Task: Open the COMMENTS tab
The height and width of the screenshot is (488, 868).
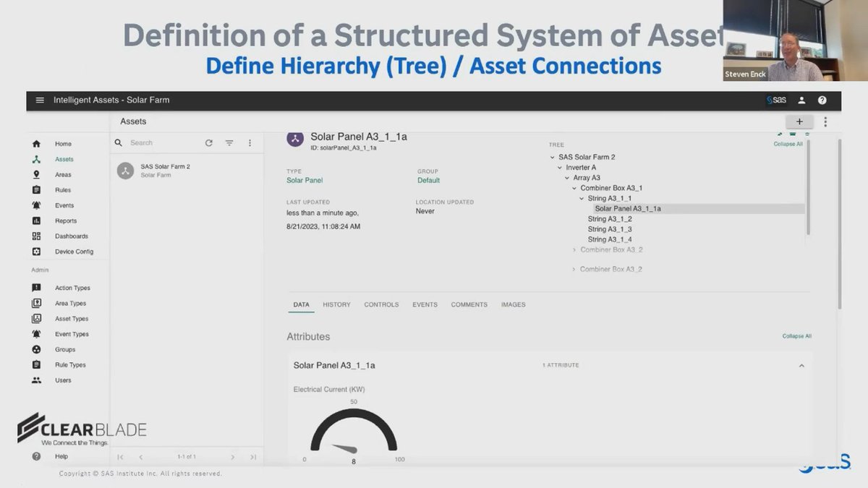Action: pyautogui.click(x=469, y=304)
